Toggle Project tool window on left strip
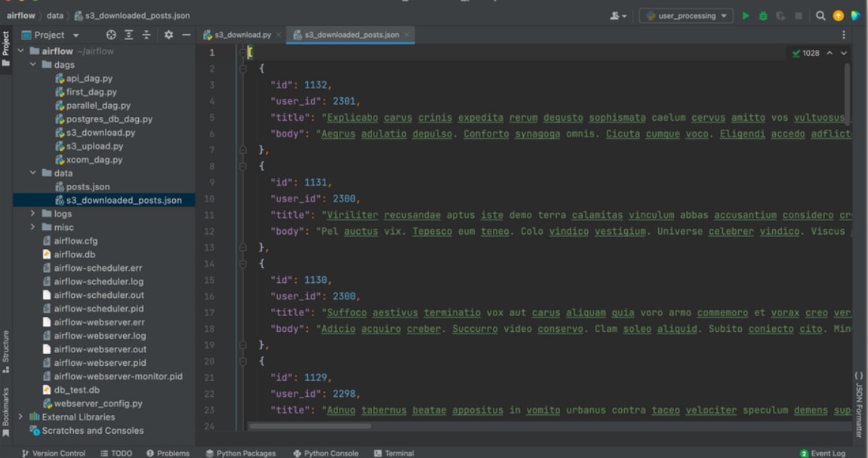This screenshot has height=458, width=868. 5,49
